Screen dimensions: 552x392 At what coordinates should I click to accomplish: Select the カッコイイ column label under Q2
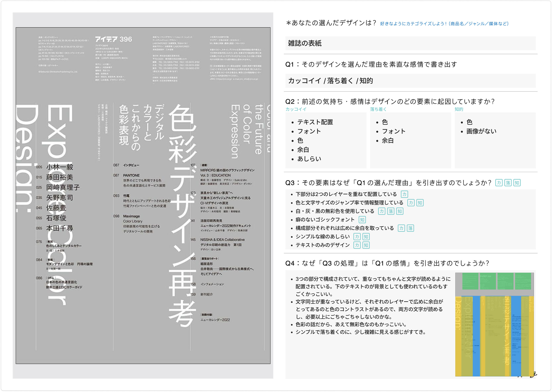[296, 109]
